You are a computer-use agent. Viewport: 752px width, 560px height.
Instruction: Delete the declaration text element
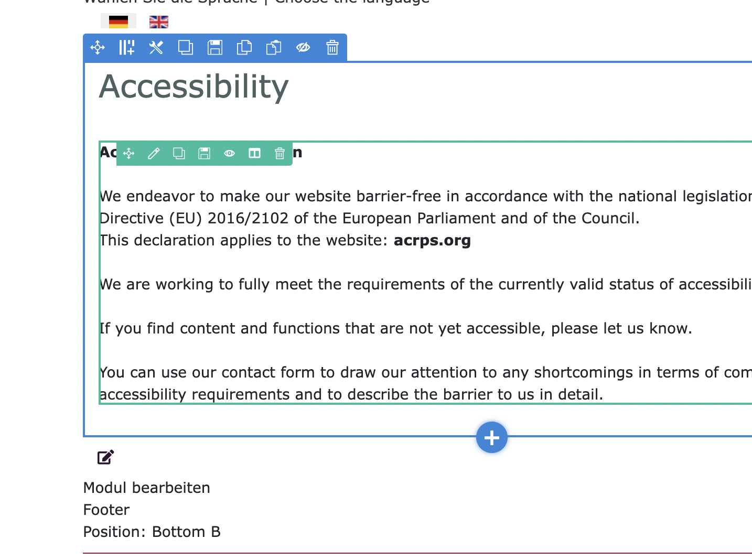[280, 153]
